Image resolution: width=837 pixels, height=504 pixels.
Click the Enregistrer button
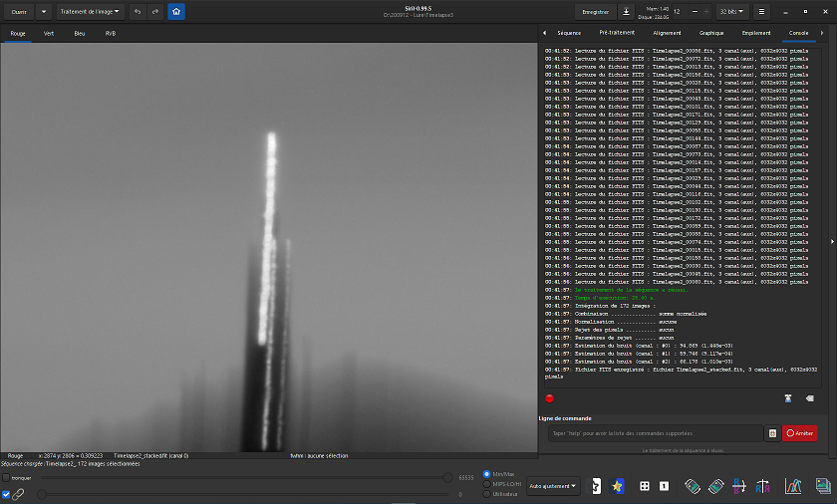coord(595,11)
